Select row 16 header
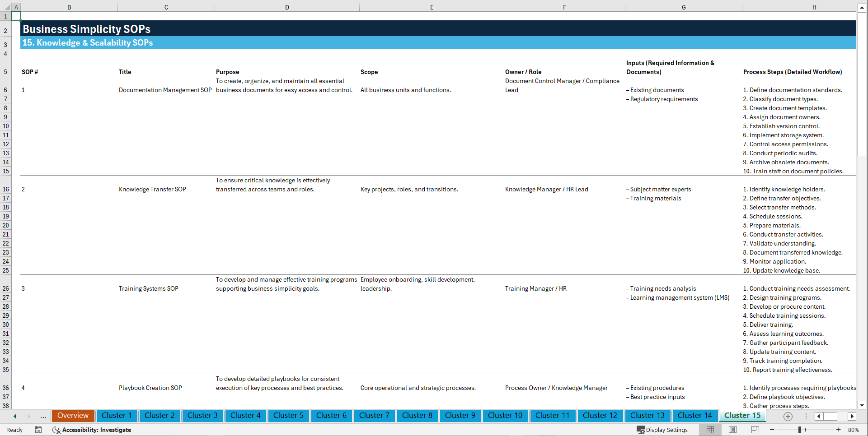 [x=5, y=189]
